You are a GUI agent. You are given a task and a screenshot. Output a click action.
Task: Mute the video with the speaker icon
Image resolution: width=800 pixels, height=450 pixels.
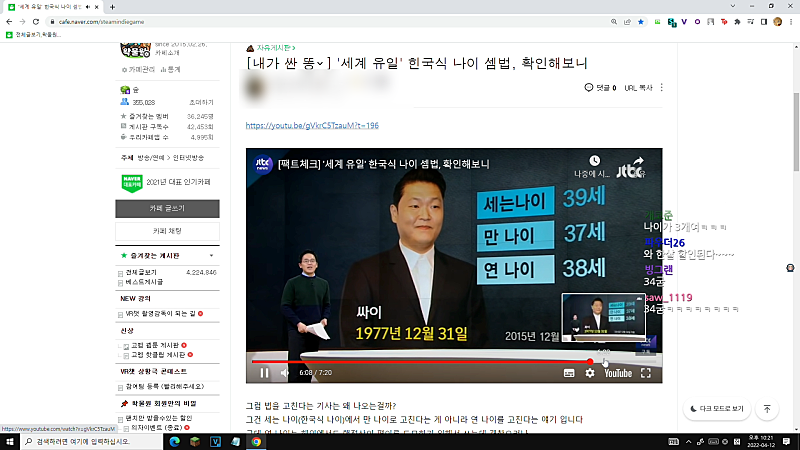pyautogui.click(x=285, y=373)
